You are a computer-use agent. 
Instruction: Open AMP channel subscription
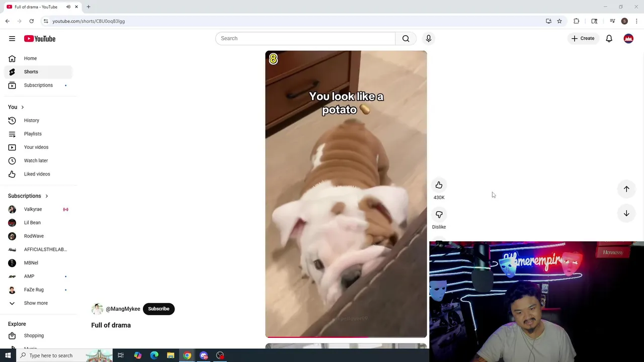(x=38, y=276)
